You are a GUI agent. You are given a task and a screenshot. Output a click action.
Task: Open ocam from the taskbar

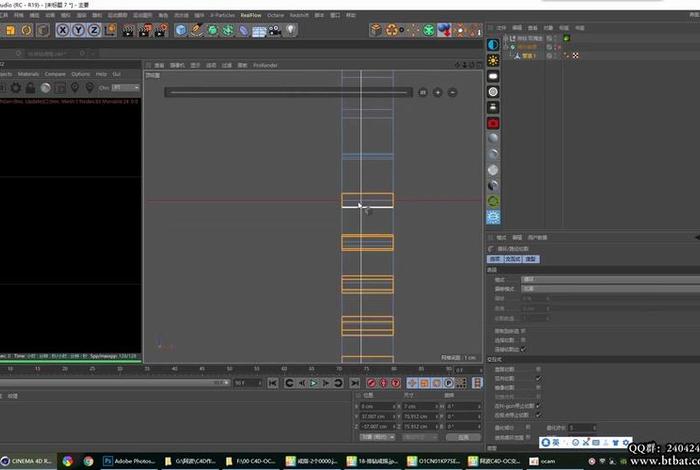(x=542, y=461)
